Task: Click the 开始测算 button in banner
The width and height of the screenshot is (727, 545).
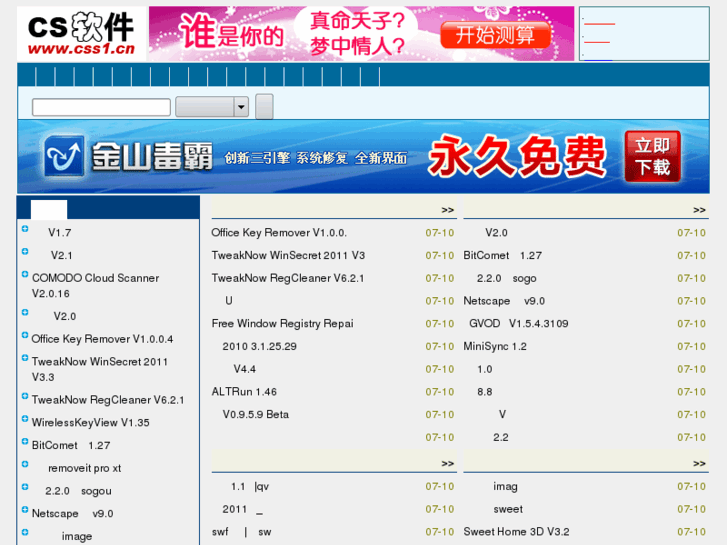Action: [x=495, y=35]
